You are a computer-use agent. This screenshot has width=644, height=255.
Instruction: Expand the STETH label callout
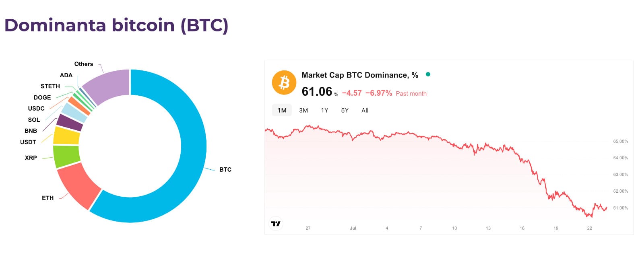point(50,86)
